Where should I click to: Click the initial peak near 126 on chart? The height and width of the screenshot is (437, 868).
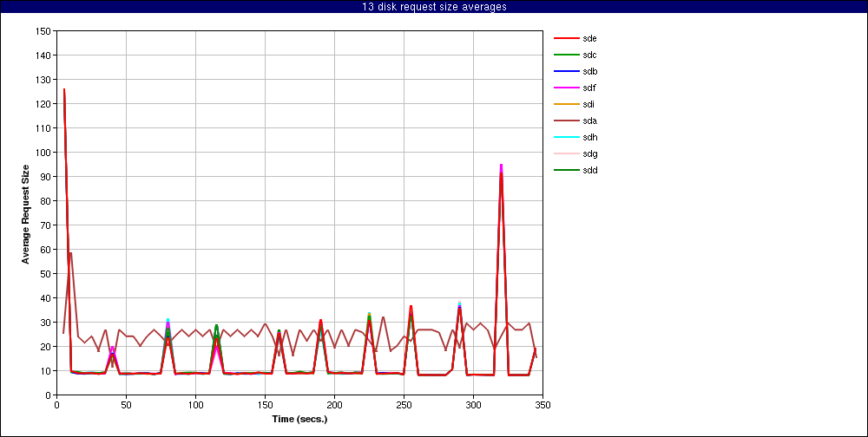[64, 89]
